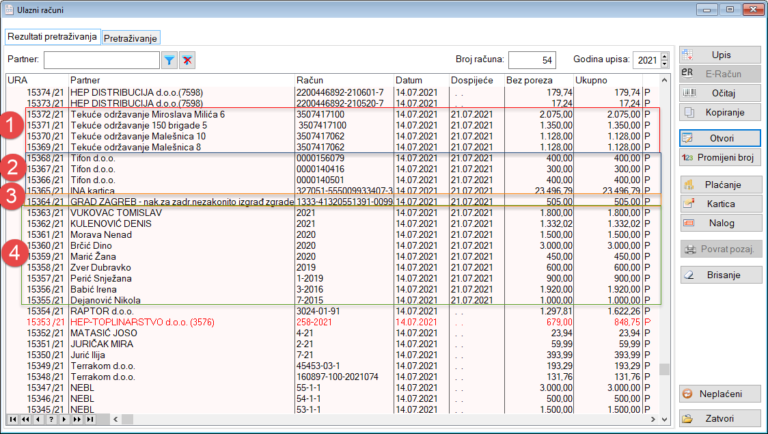Switch to Pretraživanje tab
The image size is (768, 434).
131,37
